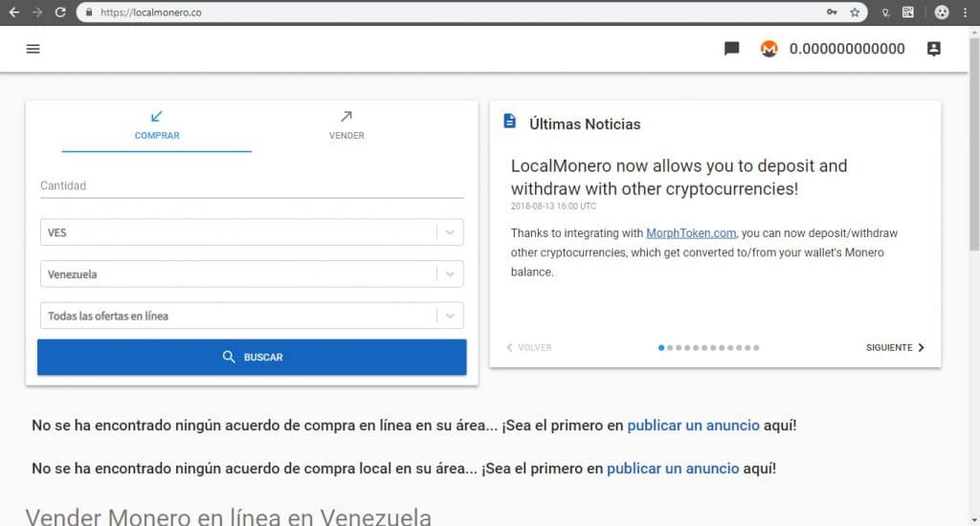Screen dimensions: 980x526
Task: Go to next news with SIGUIENTE
Action: [895, 347]
